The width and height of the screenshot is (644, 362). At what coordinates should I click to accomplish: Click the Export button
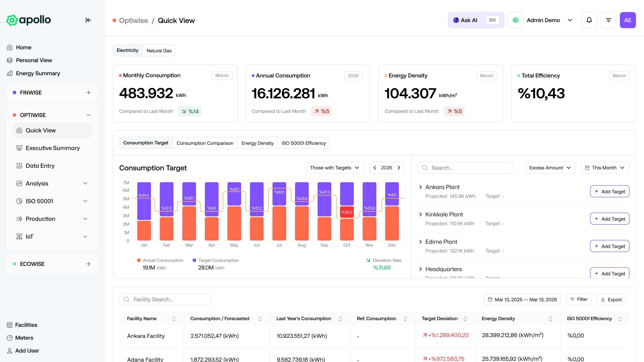pos(611,299)
